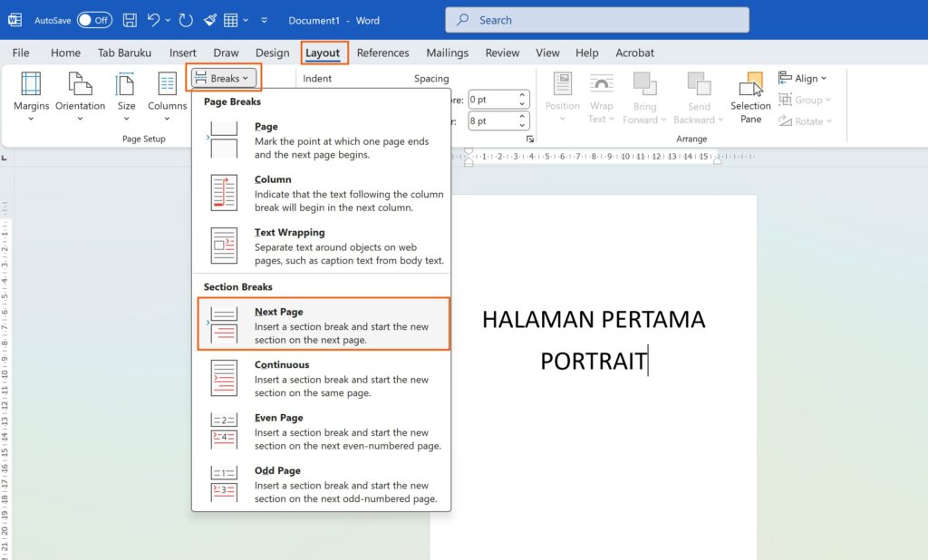Select the Orientation tool

coord(80,95)
